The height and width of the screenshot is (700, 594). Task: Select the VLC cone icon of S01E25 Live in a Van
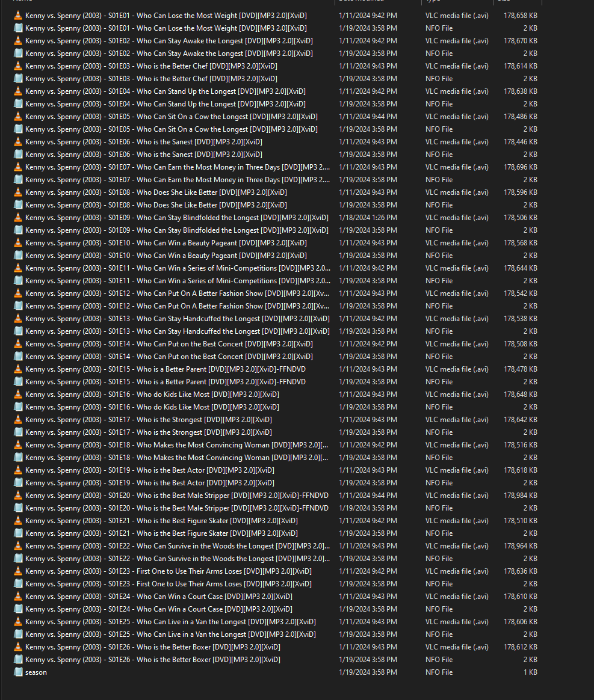[18, 621]
